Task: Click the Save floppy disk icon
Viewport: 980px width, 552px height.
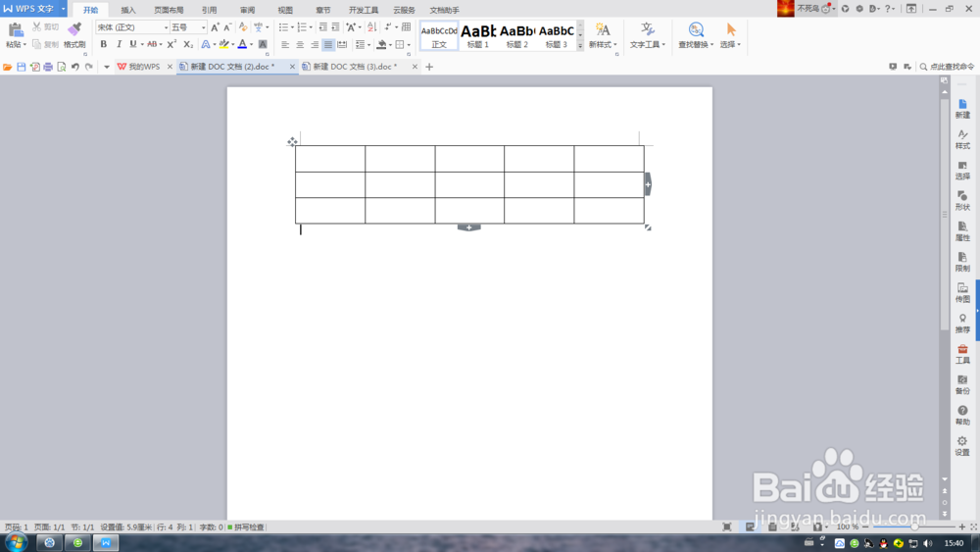Action: click(x=22, y=67)
